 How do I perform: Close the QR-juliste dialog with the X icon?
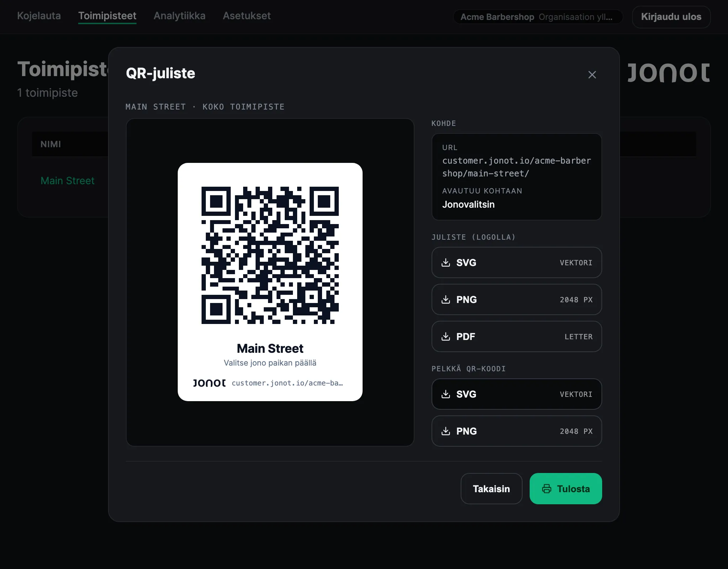click(592, 75)
